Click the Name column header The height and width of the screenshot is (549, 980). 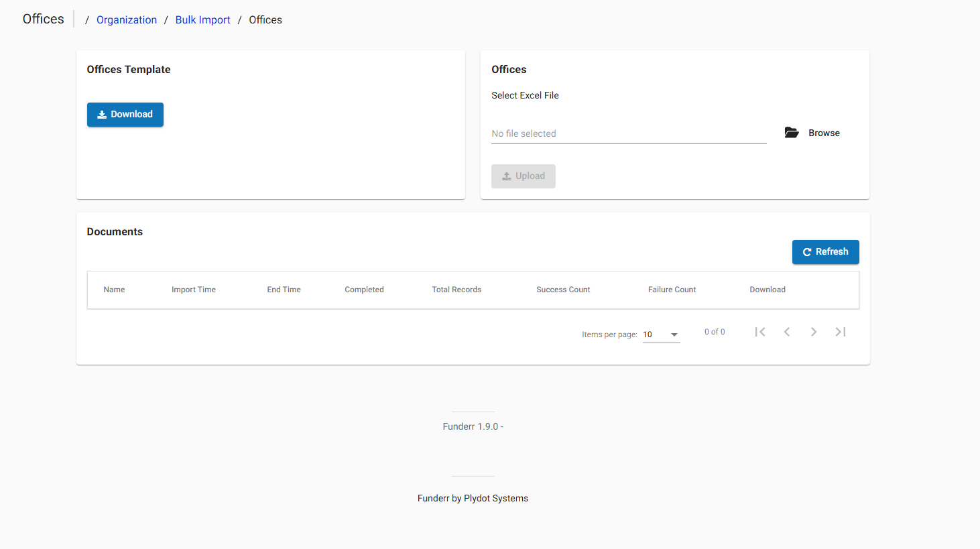[x=114, y=289]
